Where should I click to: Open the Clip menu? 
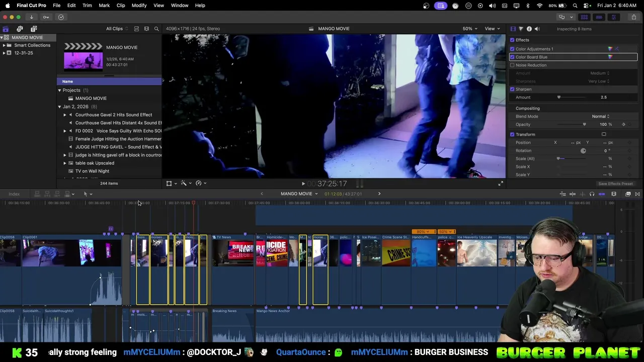pyautogui.click(x=121, y=6)
